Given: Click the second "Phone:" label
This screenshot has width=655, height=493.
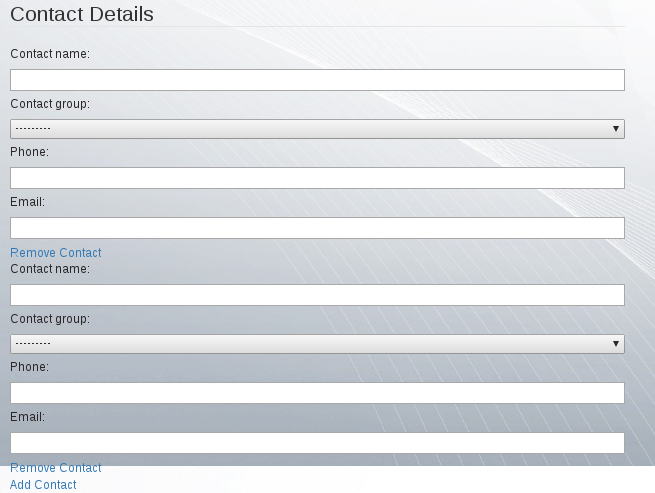Looking at the screenshot, I should coord(30,367).
